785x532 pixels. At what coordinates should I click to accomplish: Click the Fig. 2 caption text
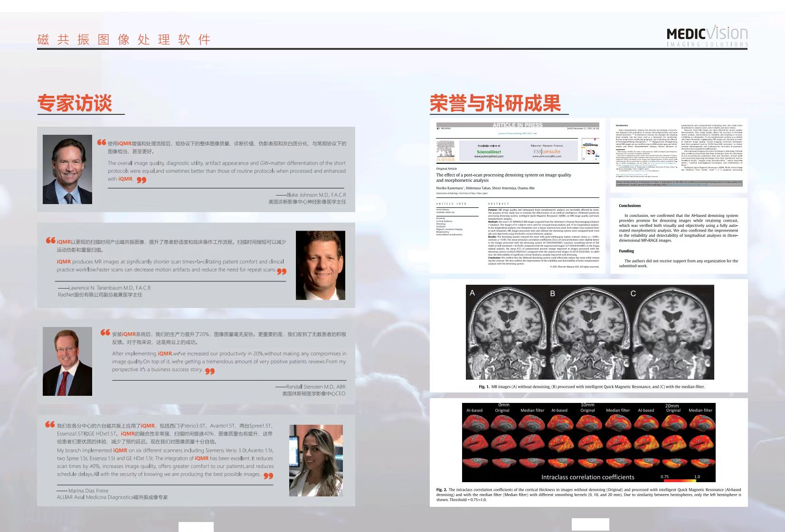click(x=588, y=495)
